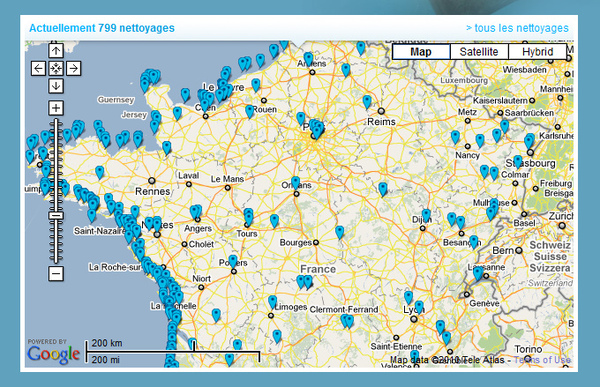Select the marker near Limoges
The image size is (600, 387).
tap(272, 302)
